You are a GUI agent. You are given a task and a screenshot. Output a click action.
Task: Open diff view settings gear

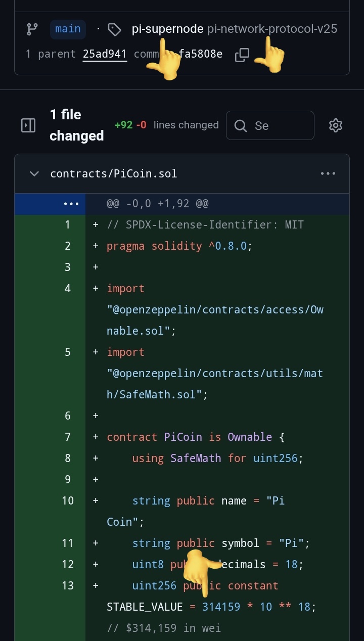[336, 125]
